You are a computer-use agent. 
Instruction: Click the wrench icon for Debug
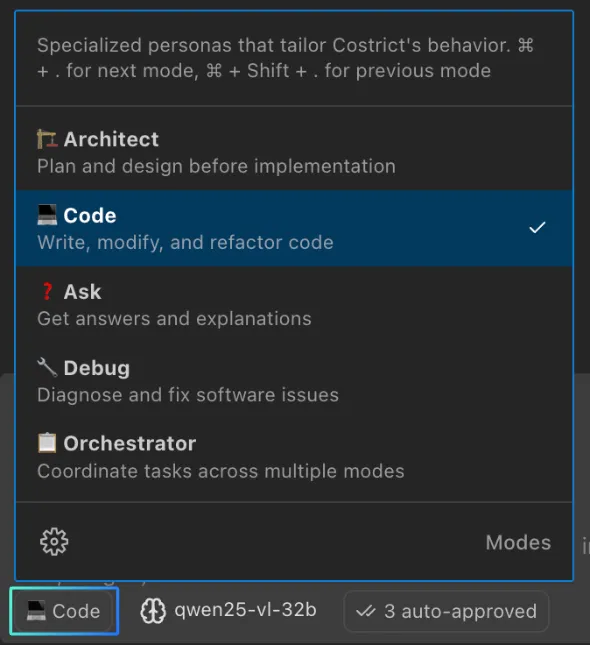[x=47, y=367]
